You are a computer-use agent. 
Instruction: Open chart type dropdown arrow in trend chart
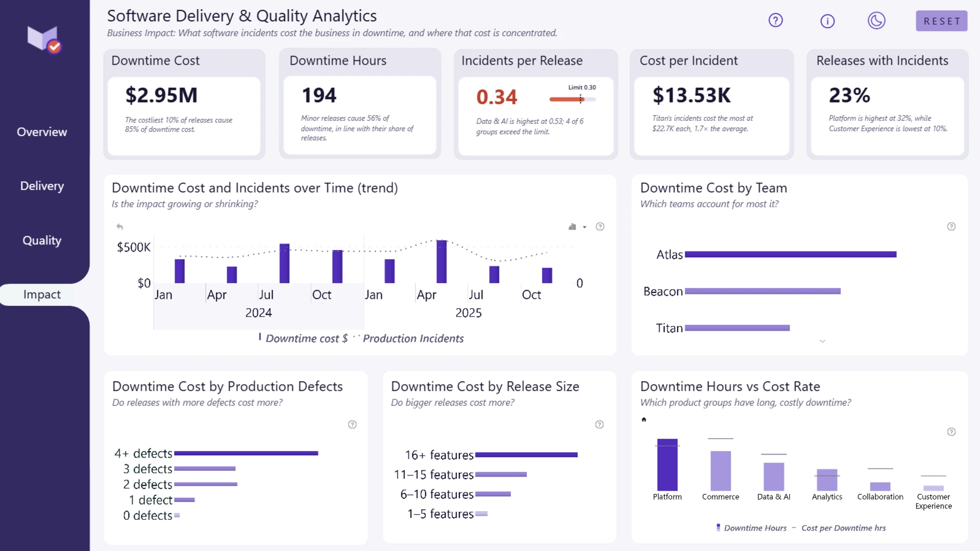tap(585, 227)
